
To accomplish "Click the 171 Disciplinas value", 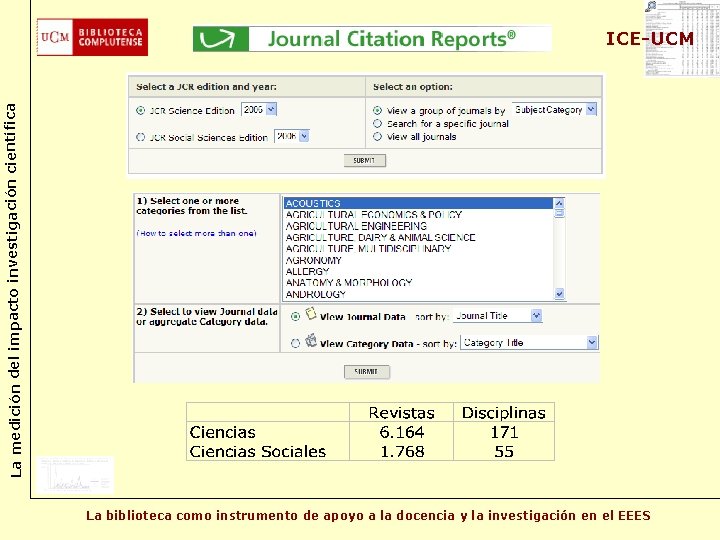I will pyautogui.click(x=504, y=432).
